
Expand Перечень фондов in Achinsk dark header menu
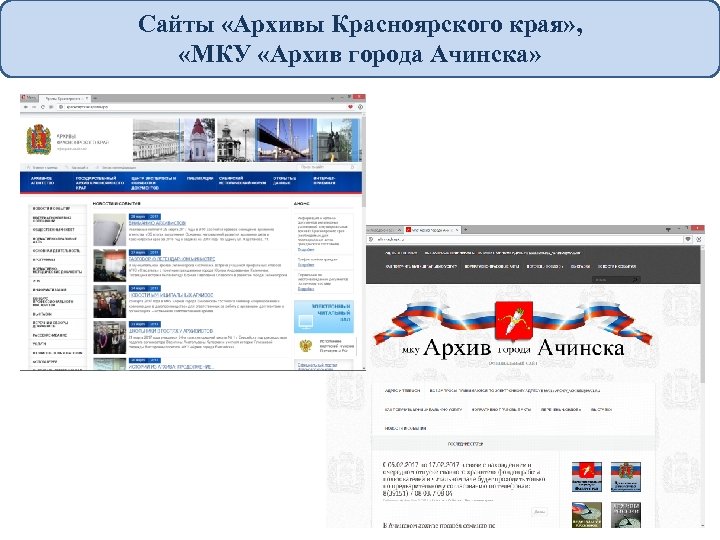544,266
